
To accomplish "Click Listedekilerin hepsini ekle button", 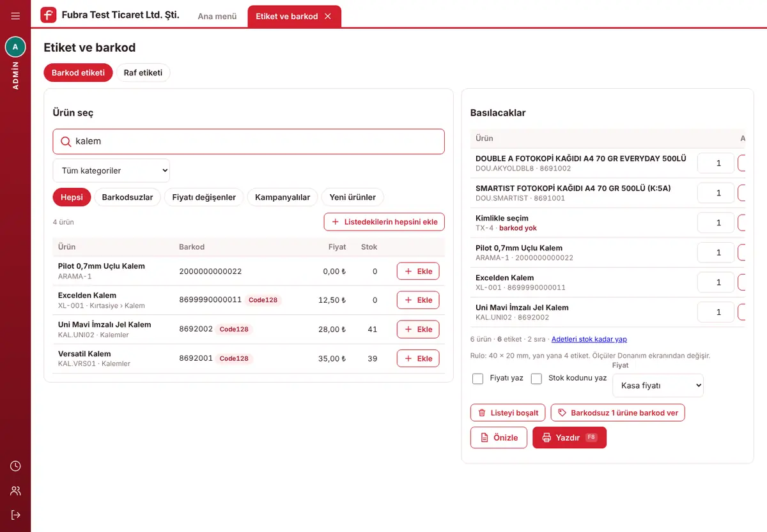I will pos(384,222).
